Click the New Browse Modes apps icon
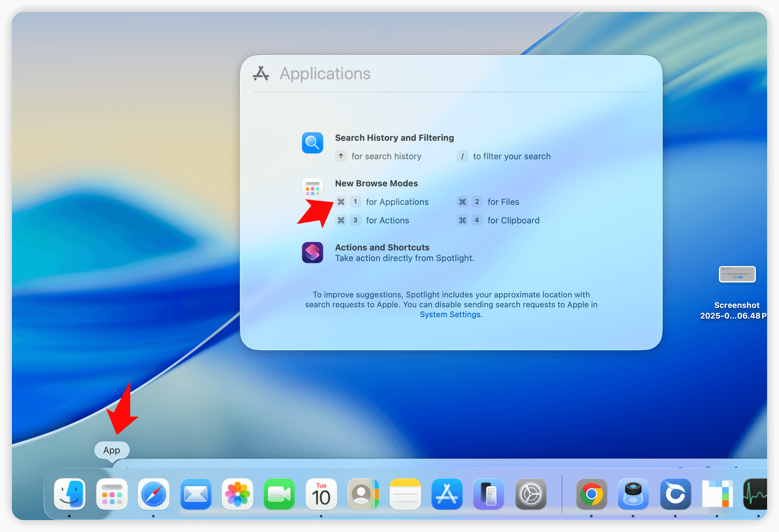Viewport: 779px width, 532px height. pos(313,188)
